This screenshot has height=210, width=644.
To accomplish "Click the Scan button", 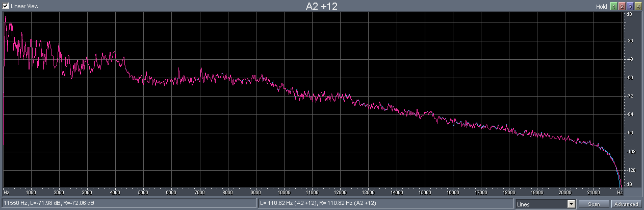I will pos(594,204).
